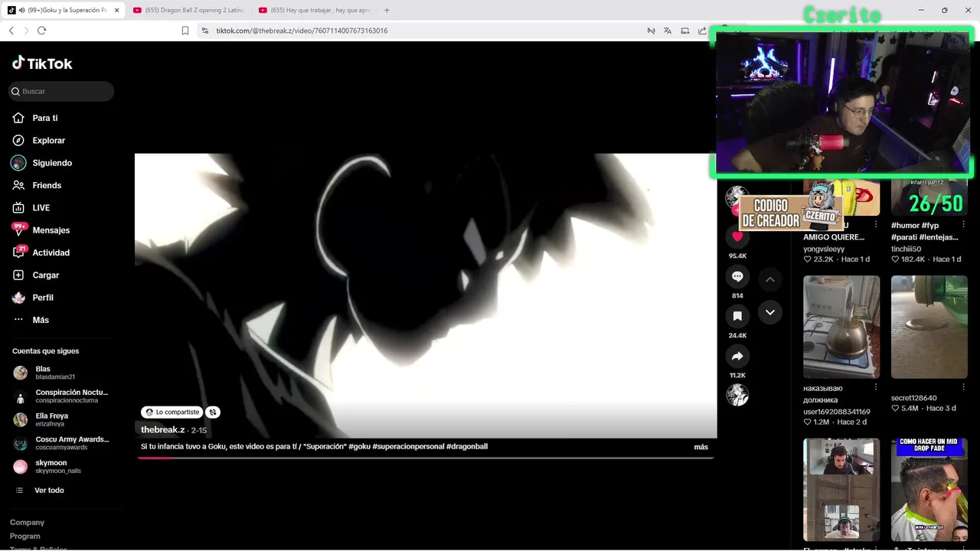The height and width of the screenshot is (551, 980).
Task: Click the tiktok.com address bar URL
Action: pyautogui.click(x=302, y=31)
